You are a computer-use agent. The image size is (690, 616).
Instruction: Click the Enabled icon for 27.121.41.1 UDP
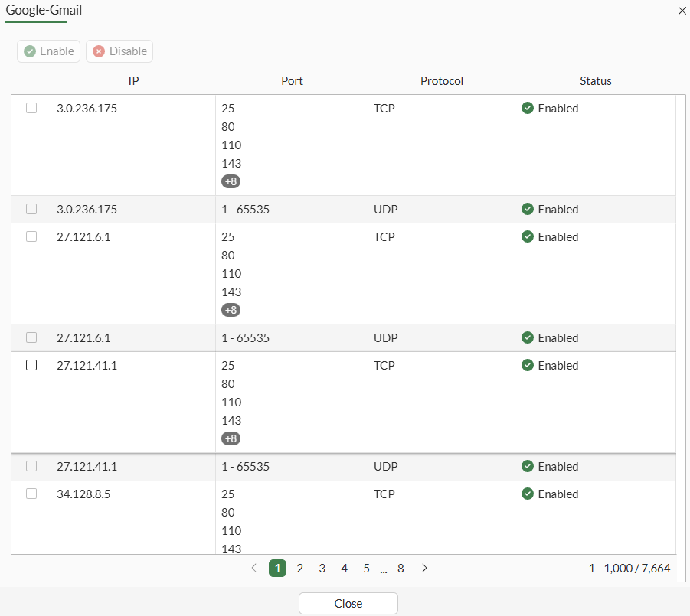pos(528,466)
